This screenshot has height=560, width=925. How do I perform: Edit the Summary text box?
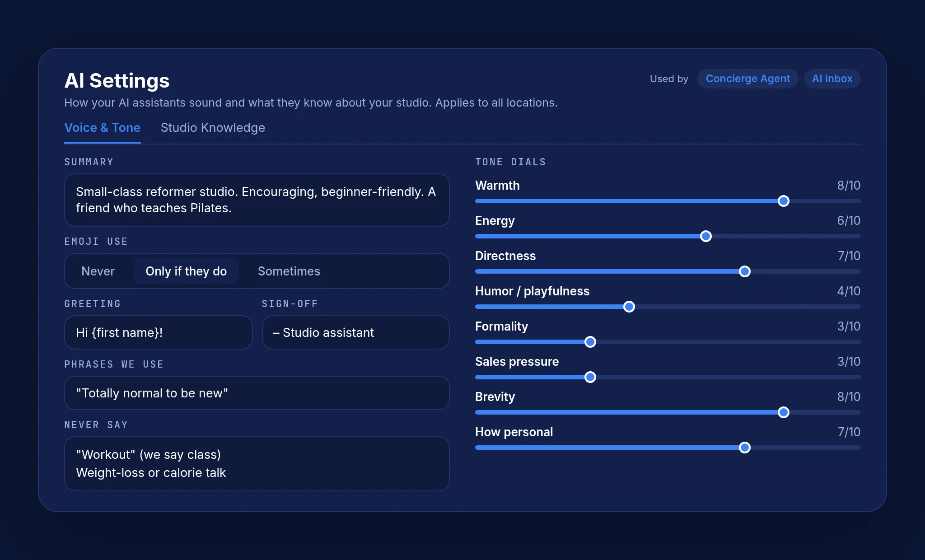pyautogui.click(x=257, y=200)
